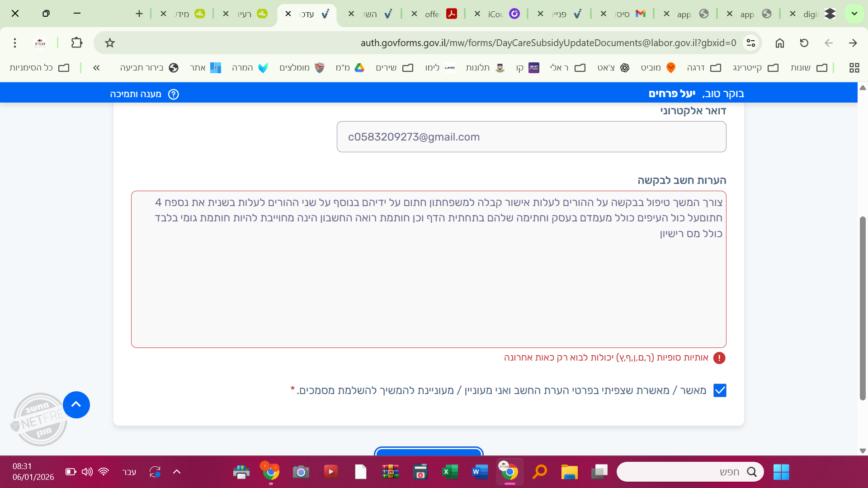Click the email address input field

pyautogui.click(x=531, y=137)
